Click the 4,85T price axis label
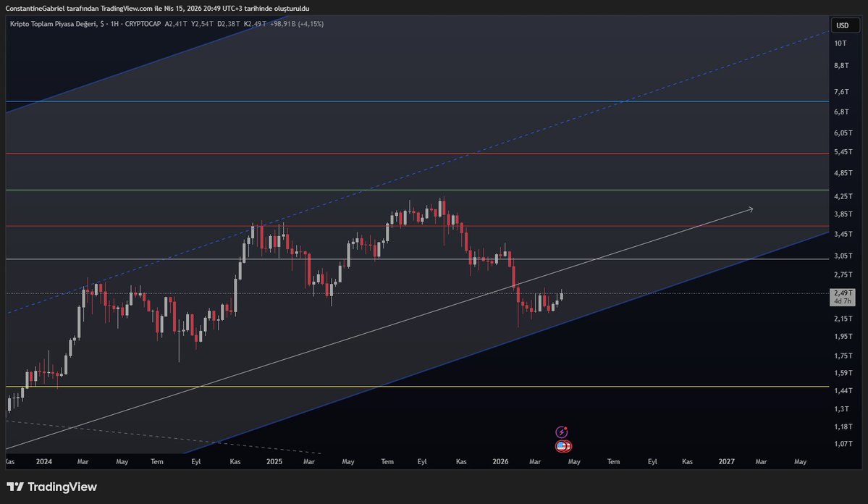This screenshot has height=504, width=868. pos(843,173)
